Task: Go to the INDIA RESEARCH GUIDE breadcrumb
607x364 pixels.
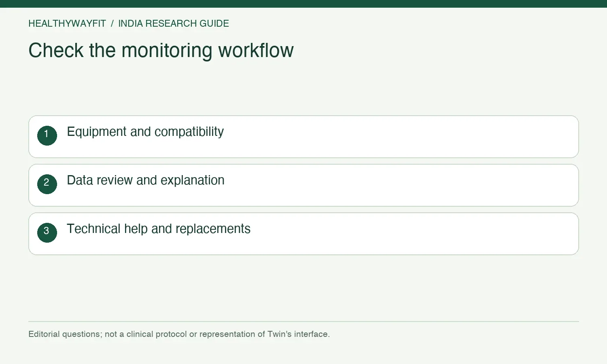Action: click(x=174, y=23)
